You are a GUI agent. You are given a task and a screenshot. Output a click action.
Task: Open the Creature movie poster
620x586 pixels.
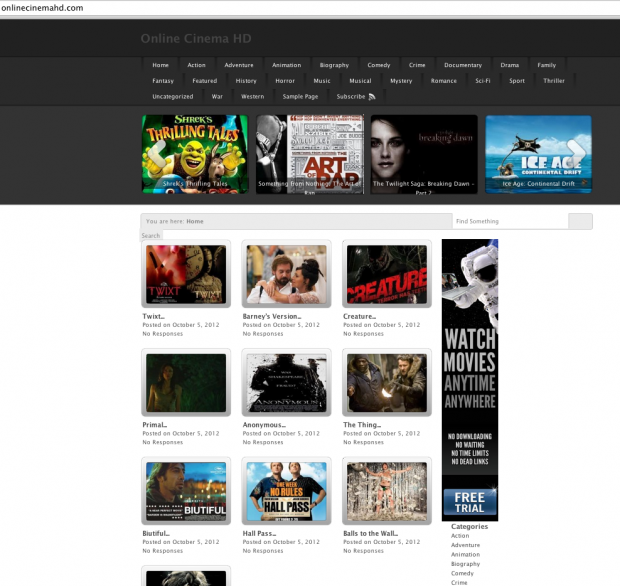(387, 274)
